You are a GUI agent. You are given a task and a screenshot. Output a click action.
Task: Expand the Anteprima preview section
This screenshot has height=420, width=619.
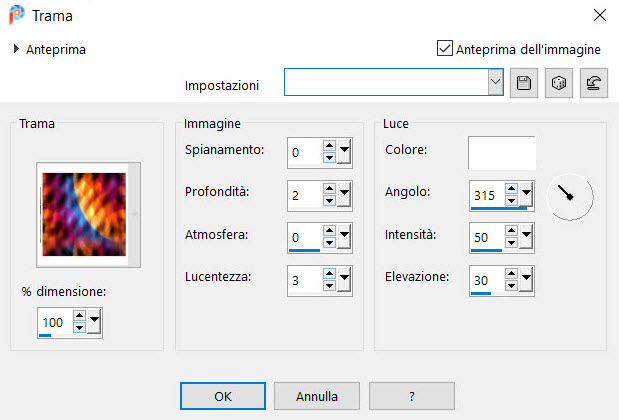16,49
